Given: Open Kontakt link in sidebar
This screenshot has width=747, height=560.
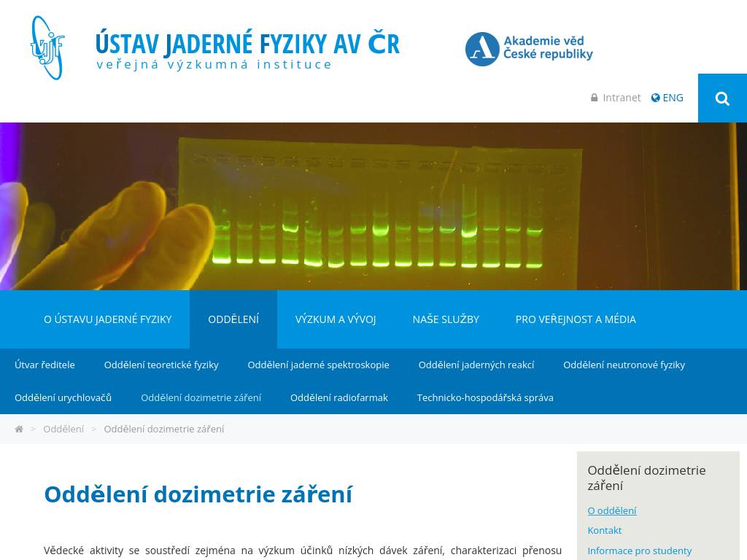Looking at the screenshot, I should (x=605, y=530).
